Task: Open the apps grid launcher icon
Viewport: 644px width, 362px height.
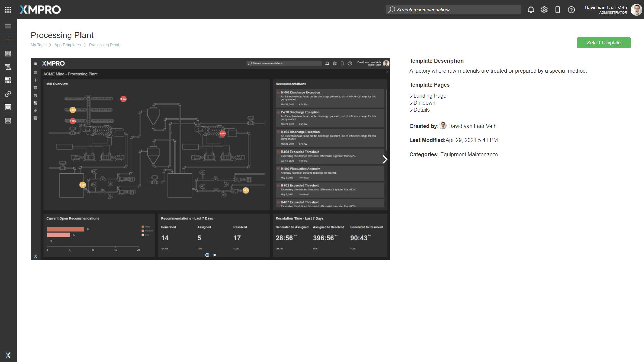Action: 8,10
